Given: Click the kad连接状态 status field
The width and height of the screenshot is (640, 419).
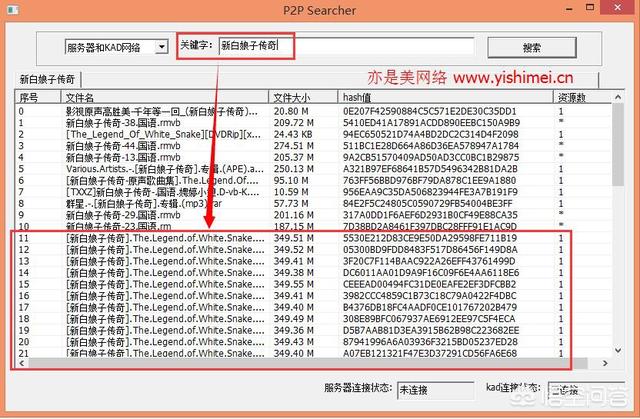Looking at the screenshot, I should [x=586, y=390].
